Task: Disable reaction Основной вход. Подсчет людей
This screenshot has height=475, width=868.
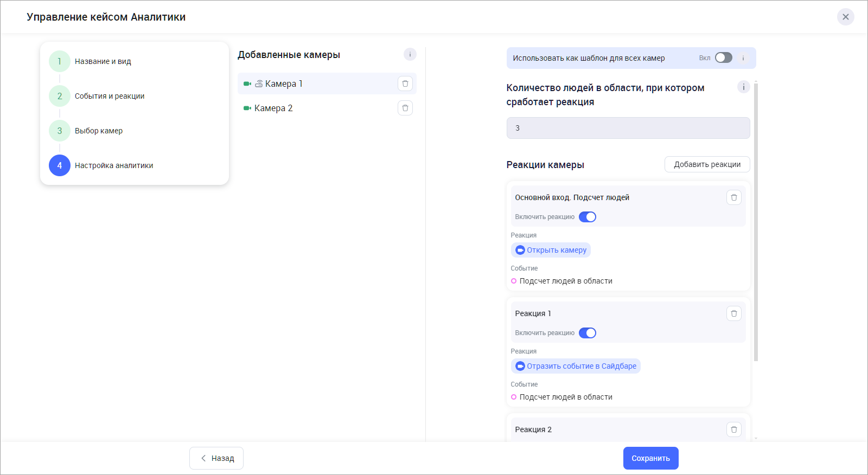Action: pos(587,217)
